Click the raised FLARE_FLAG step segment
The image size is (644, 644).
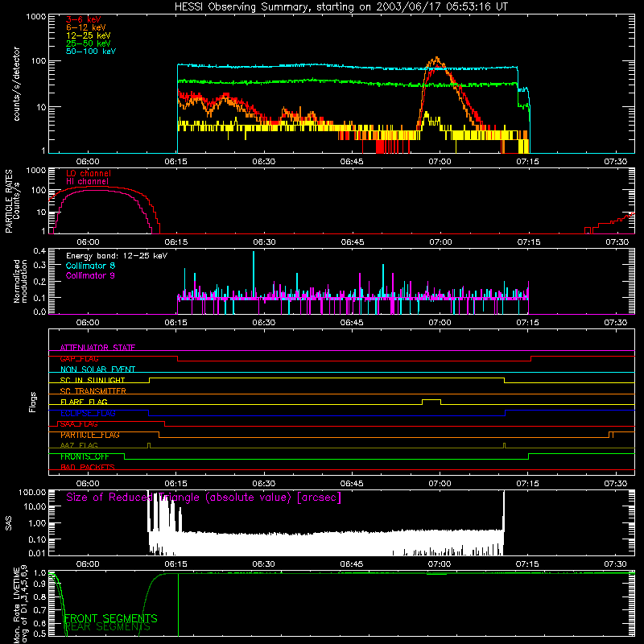tap(431, 399)
